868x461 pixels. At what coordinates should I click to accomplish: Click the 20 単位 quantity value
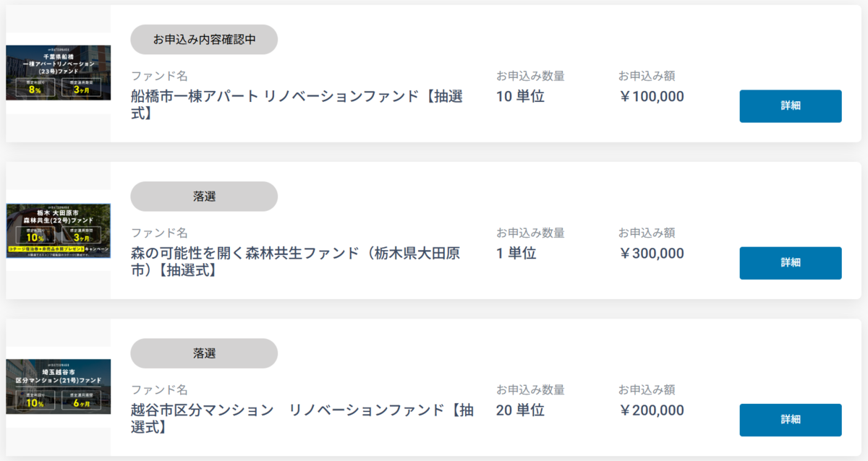click(520, 410)
